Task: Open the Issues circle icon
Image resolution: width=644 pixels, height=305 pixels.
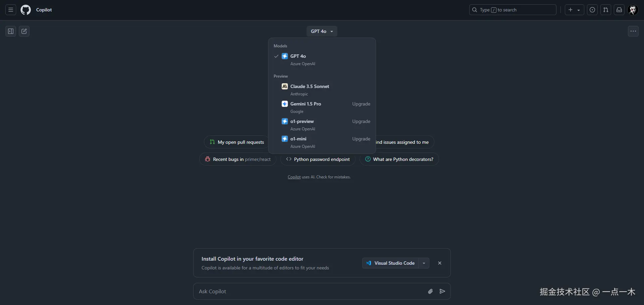Action: (592, 10)
